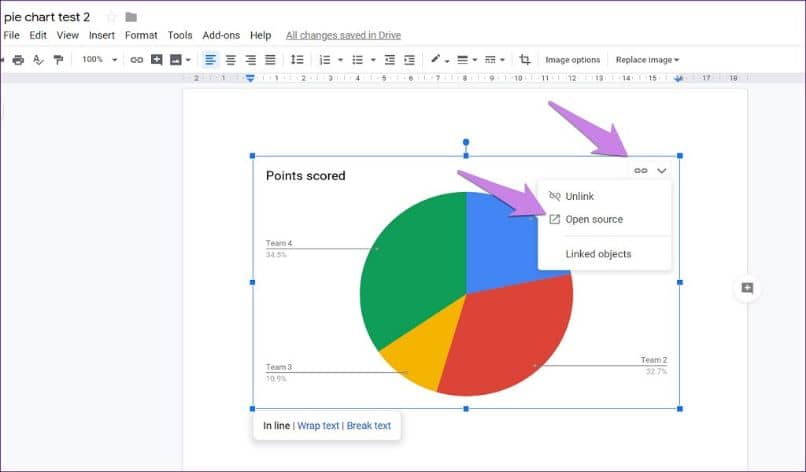Open the 100% zoom dropdown
The width and height of the screenshot is (806, 472).
(x=100, y=60)
